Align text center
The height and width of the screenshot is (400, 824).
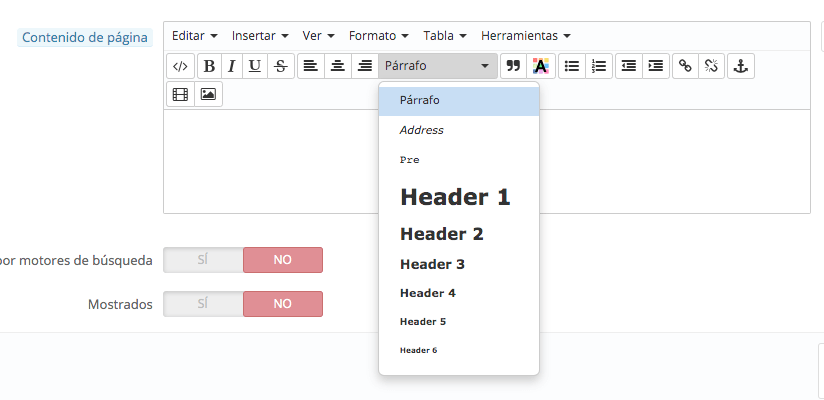(x=338, y=66)
